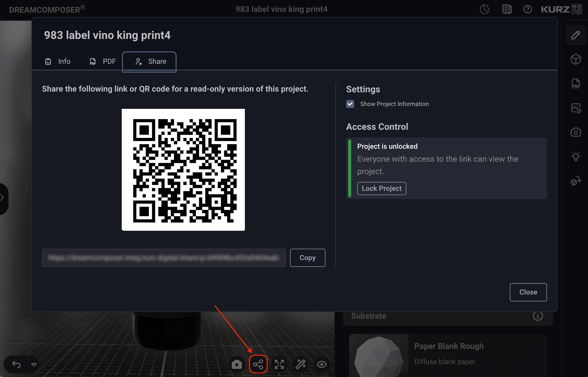Open the news/document icon in header
The image size is (588, 377).
(x=507, y=9)
